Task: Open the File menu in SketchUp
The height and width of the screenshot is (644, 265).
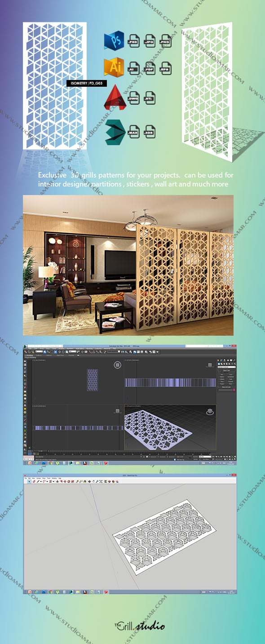Action: point(26,478)
